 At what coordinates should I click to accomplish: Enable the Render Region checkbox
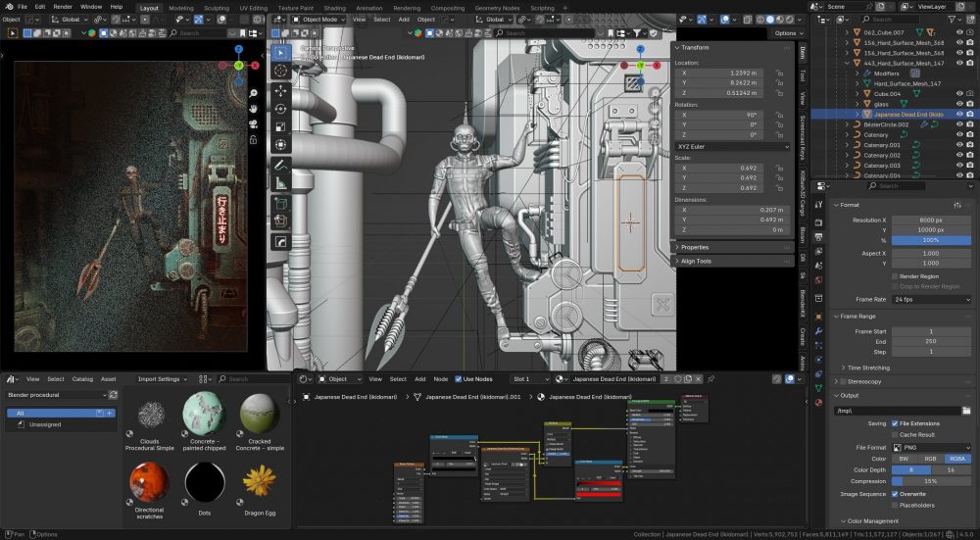[x=895, y=276]
